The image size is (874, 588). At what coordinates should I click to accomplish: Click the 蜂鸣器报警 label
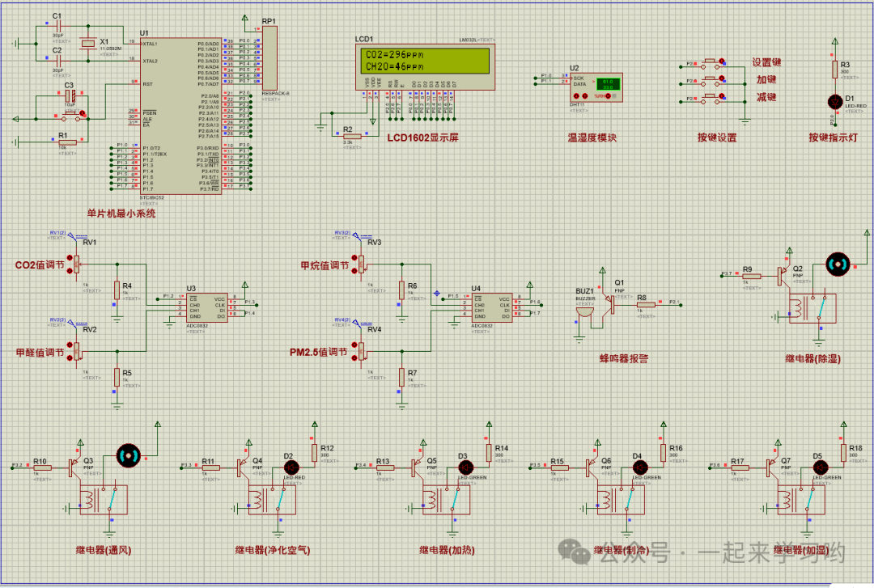pos(624,359)
